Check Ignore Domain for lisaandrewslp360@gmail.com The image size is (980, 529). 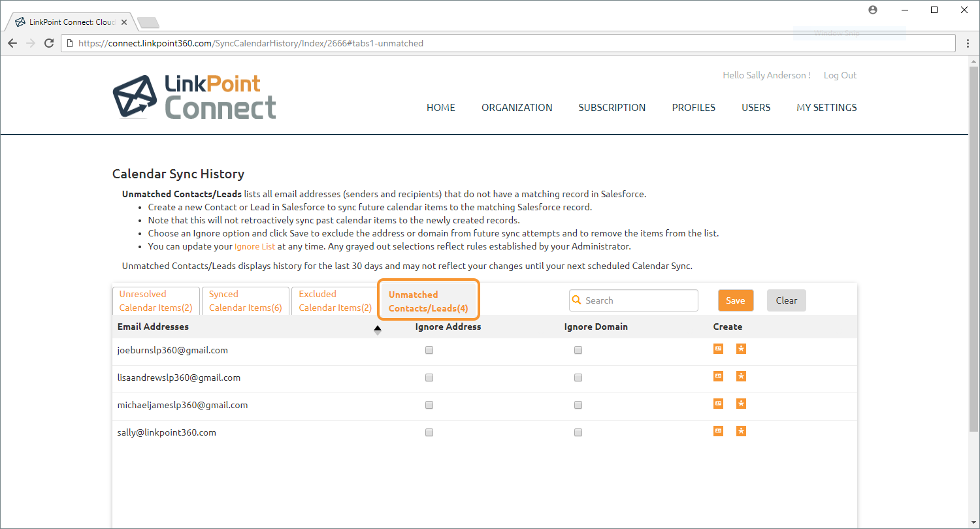coord(578,377)
